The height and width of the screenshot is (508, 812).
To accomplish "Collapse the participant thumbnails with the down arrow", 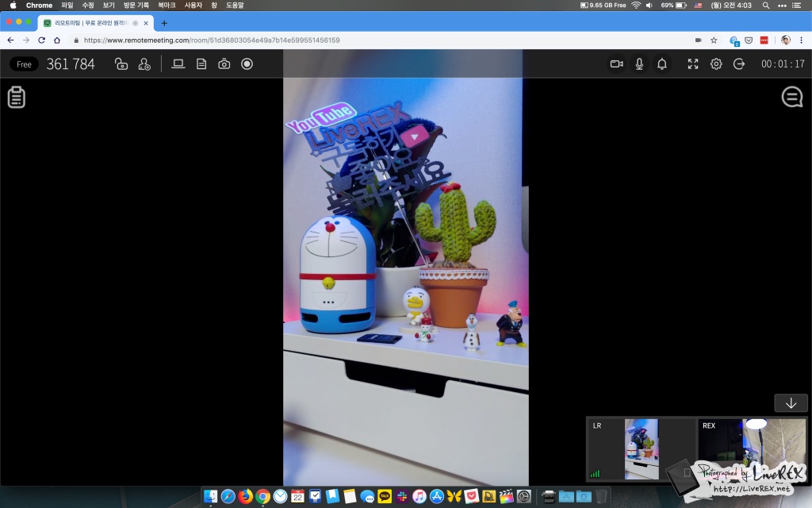I will (791, 403).
